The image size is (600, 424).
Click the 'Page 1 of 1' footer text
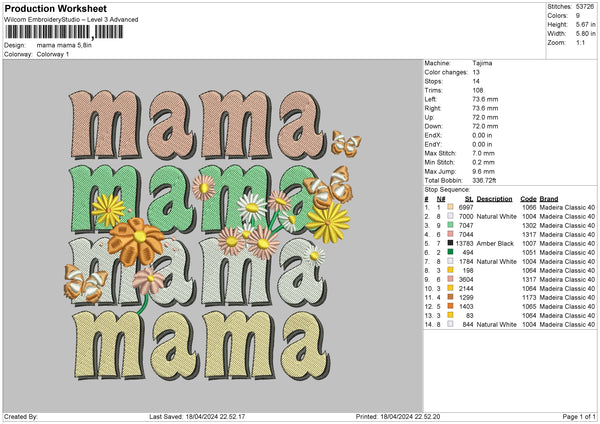[x=579, y=416]
